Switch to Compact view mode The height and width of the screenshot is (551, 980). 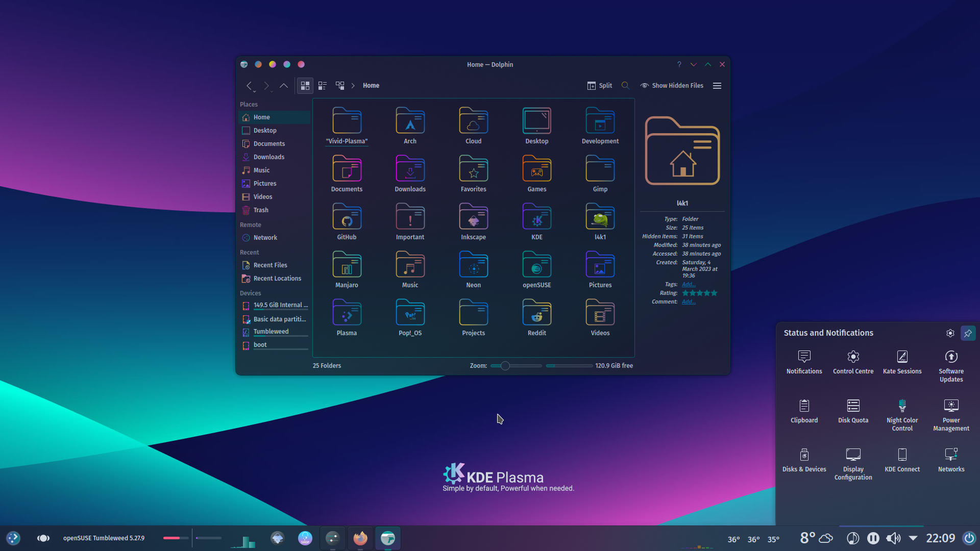click(x=323, y=86)
